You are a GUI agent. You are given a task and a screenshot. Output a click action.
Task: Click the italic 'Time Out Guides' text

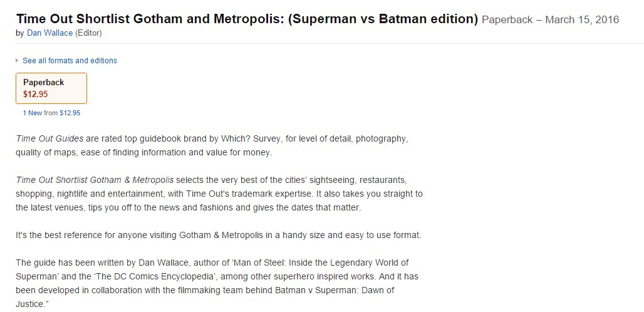pos(49,138)
